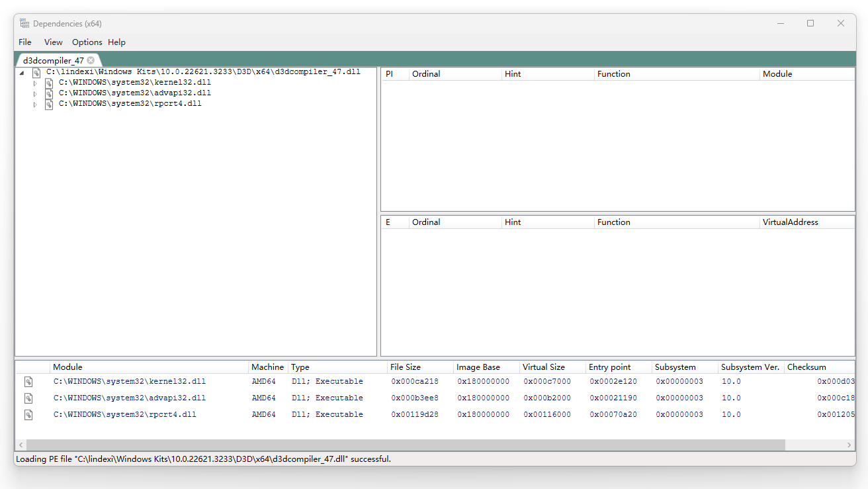The height and width of the screenshot is (489, 868).
Task: Click the advapi32.dll module icon in tree
Action: pyautogui.click(x=49, y=94)
